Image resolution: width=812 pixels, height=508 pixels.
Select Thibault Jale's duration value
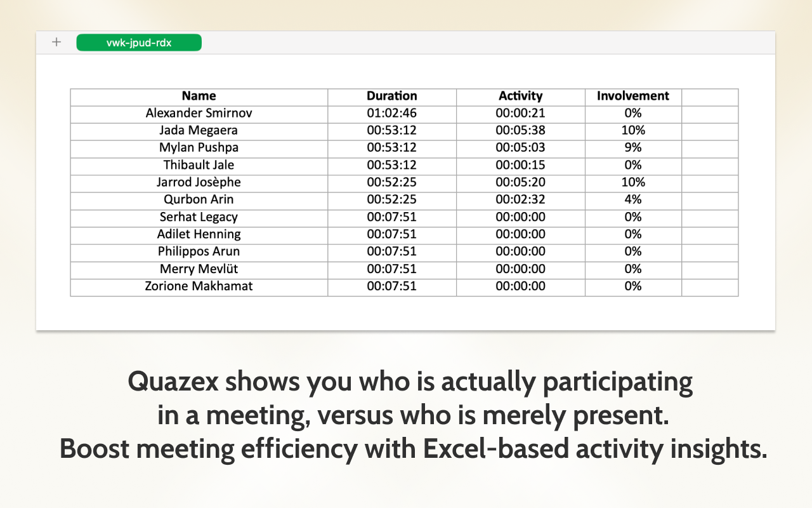tap(391, 164)
